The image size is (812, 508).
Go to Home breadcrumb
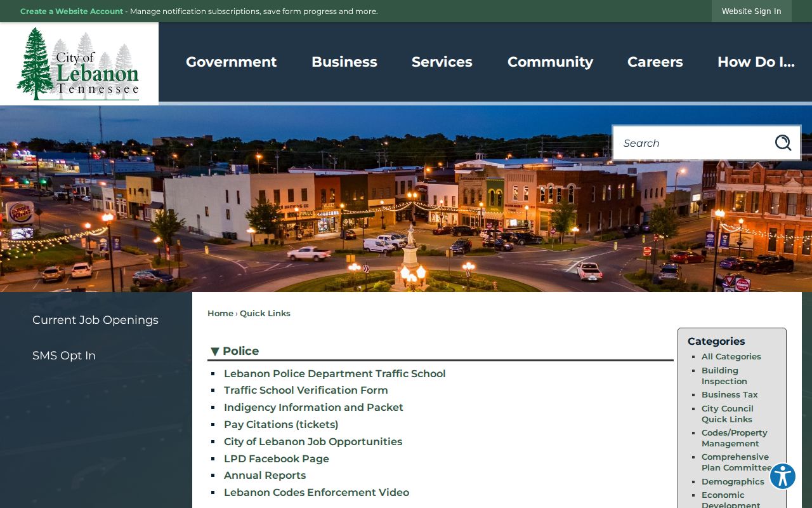220,313
